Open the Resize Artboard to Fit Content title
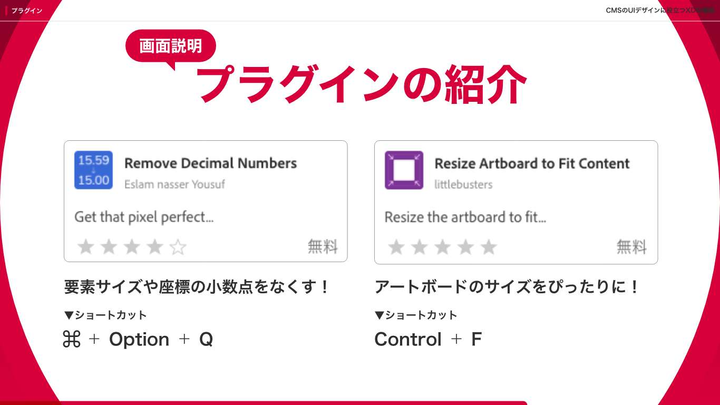Screen dimensions: 720x405 pos(532,163)
